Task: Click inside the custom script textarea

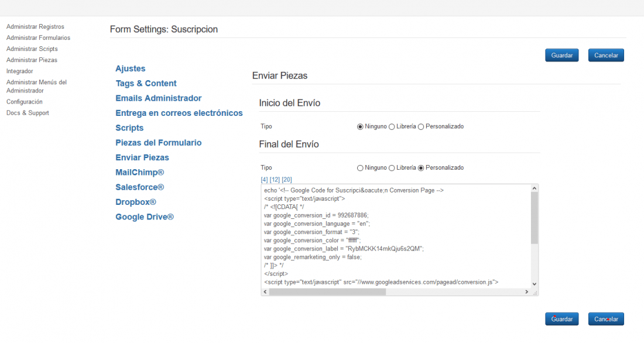Action: pyautogui.click(x=396, y=236)
